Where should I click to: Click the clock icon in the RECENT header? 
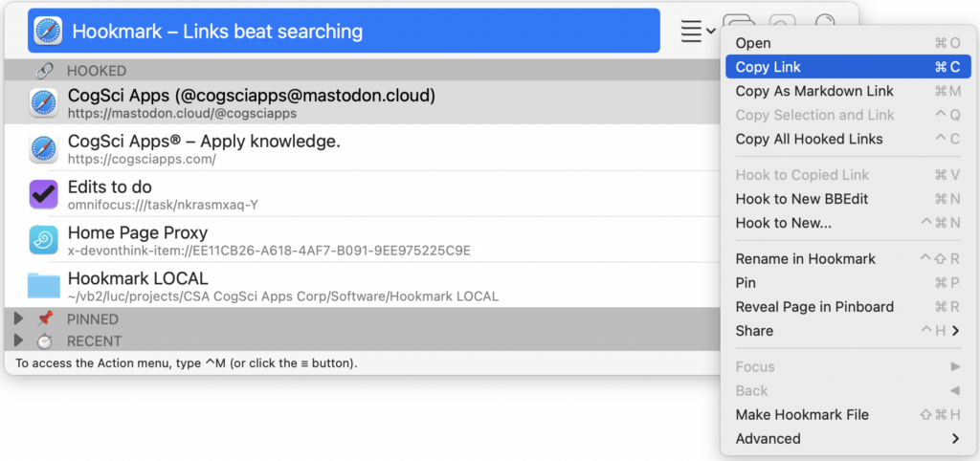tap(45, 340)
